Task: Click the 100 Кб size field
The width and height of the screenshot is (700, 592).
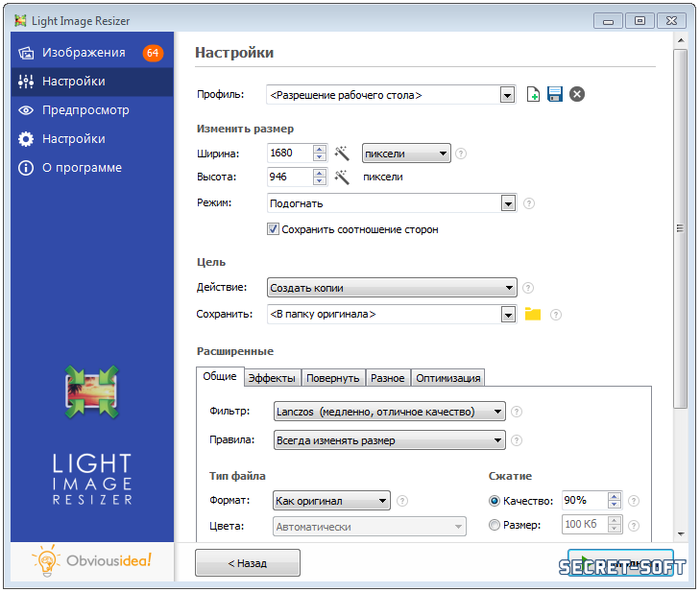Action: click(585, 524)
